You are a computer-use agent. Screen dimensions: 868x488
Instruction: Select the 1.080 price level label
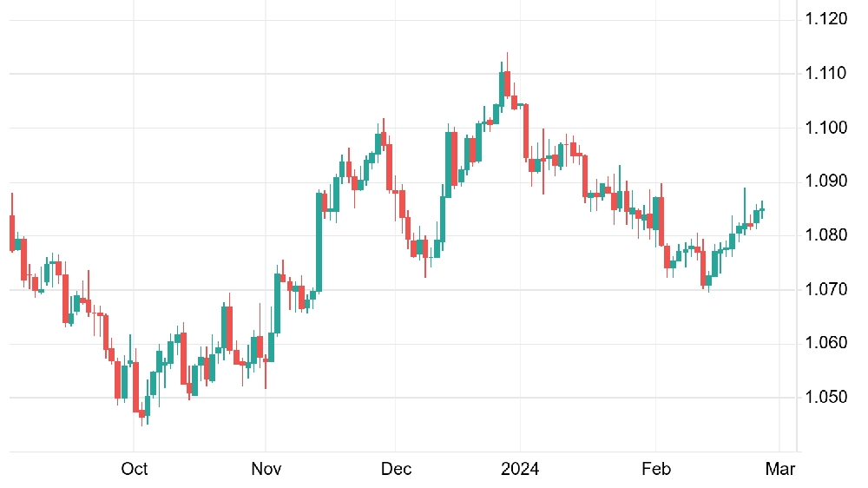(826, 235)
